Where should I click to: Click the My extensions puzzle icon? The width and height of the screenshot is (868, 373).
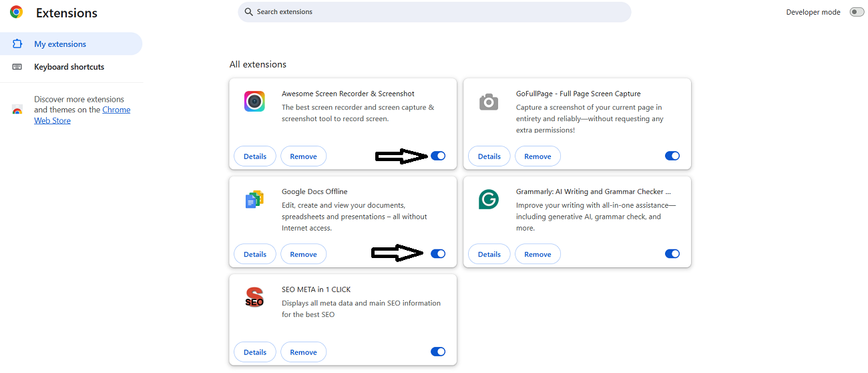pyautogui.click(x=18, y=44)
